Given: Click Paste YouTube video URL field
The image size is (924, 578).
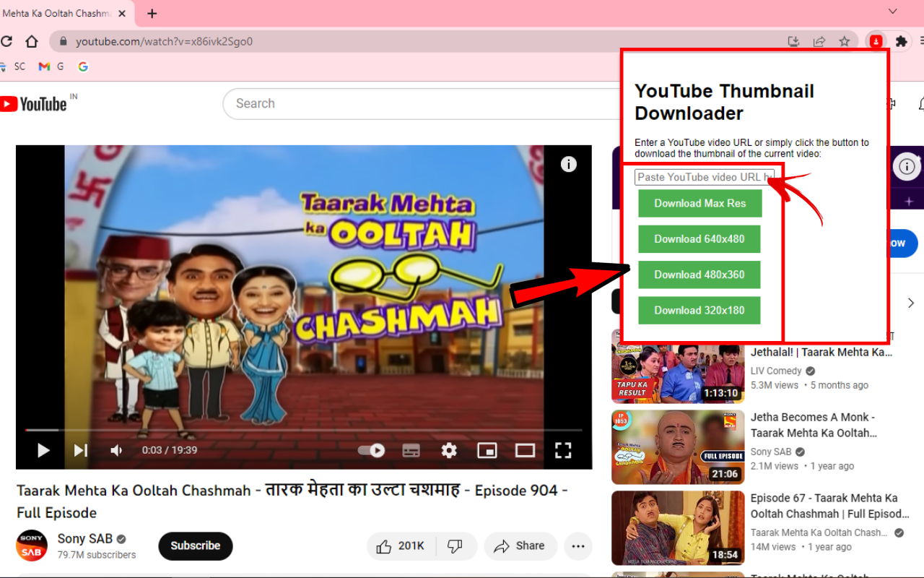Looking at the screenshot, I should click(x=705, y=177).
